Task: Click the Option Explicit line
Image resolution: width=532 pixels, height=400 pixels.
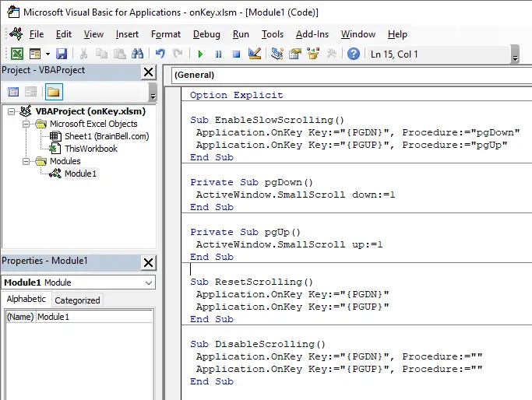Action: click(237, 95)
